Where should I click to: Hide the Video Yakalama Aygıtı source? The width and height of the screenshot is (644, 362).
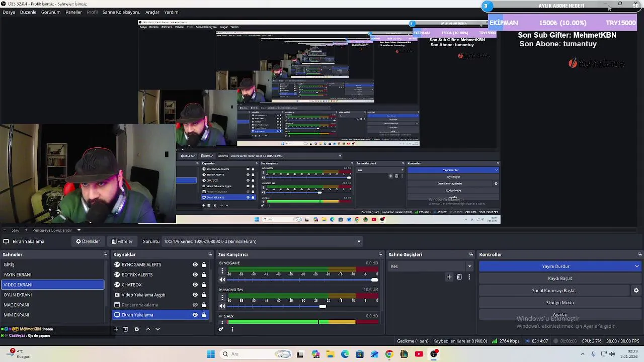coord(195,295)
